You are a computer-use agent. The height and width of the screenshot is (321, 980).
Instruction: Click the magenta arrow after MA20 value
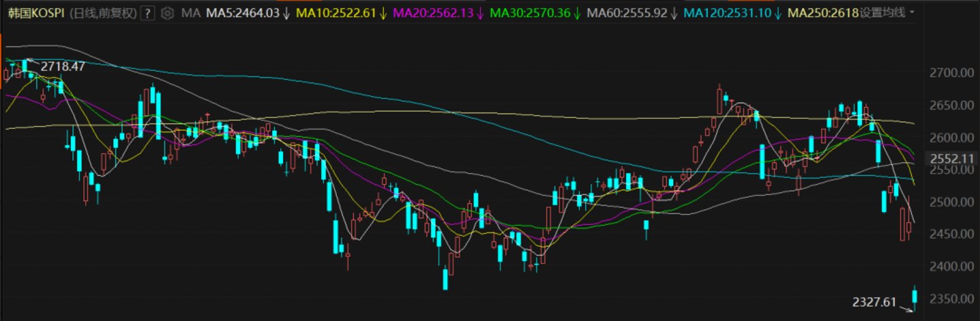pyautogui.click(x=480, y=13)
